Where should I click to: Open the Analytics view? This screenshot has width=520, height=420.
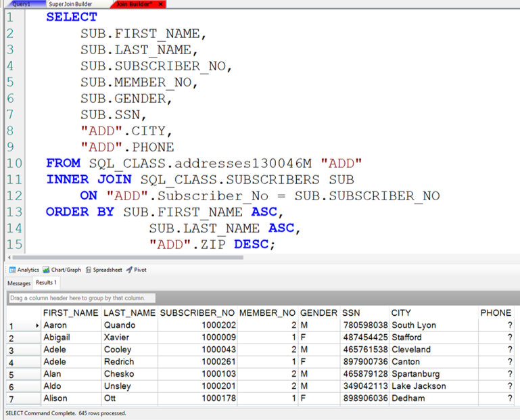pos(24,270)
